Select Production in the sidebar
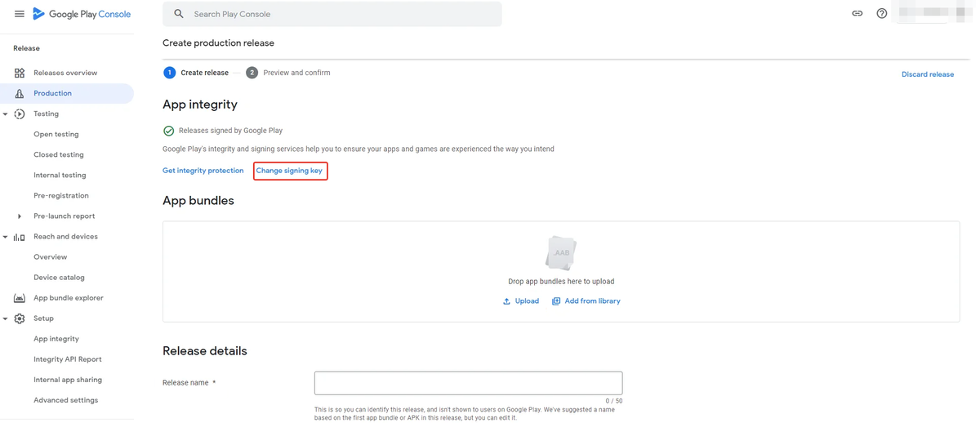The height and width of the screenshot is (423, 980). pos(52,93)
